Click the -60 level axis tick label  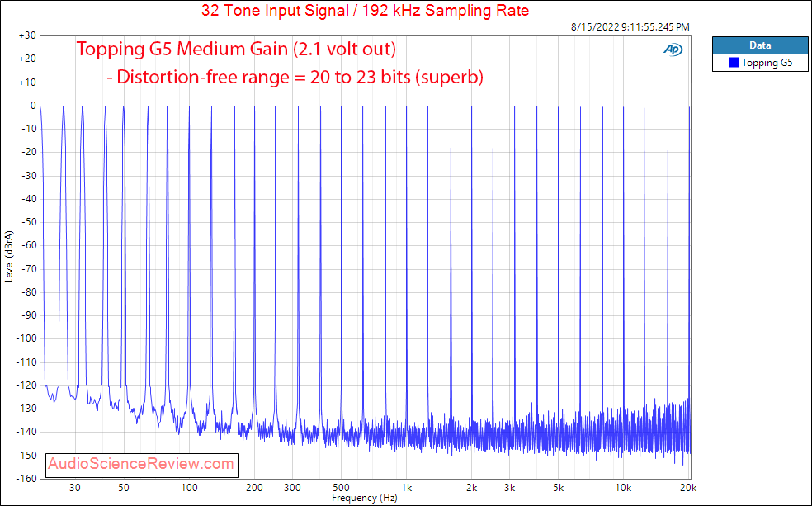28,245
